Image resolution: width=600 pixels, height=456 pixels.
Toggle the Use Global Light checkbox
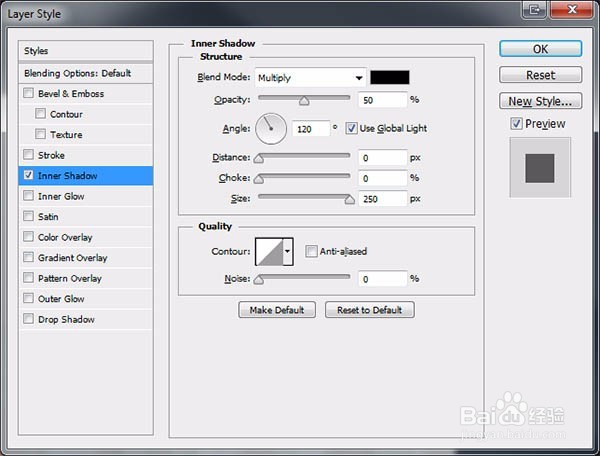click(351, 128)
